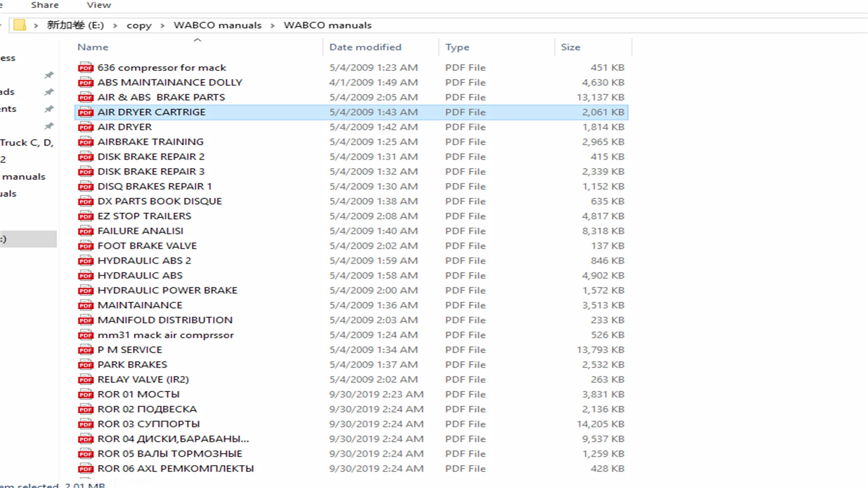
Task: Click PDF icon of FOOT BRAKE VALVE
Action: [85, 246]
